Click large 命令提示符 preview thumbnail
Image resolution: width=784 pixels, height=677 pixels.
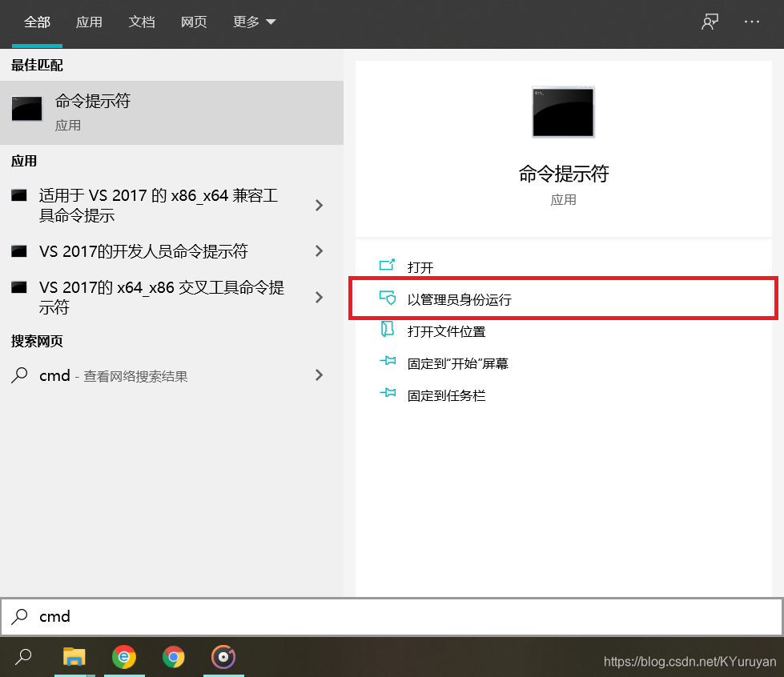click(563, 112)
